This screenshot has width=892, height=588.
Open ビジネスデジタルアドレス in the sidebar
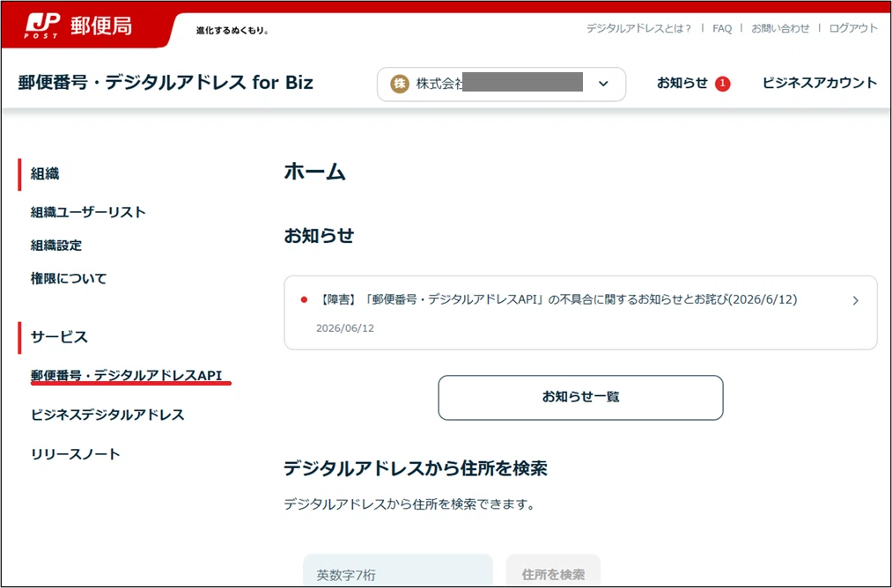click(107, 415)
